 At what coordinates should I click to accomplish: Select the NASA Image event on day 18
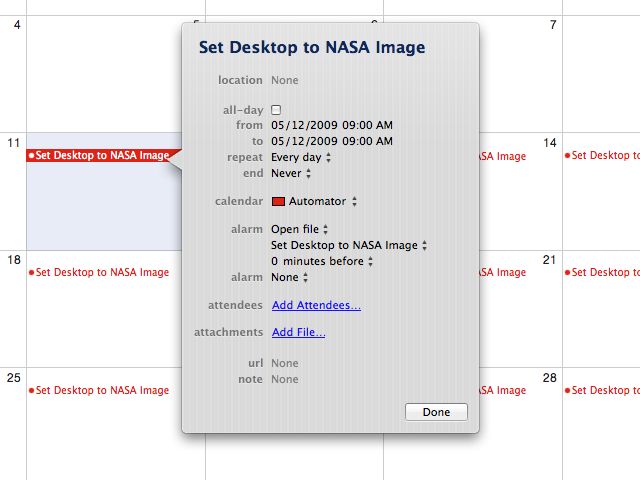point(99,272)
